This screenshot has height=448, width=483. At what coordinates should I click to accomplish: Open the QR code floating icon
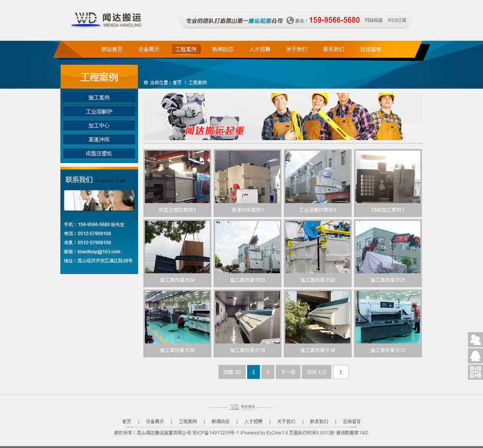pyautogui.click(x=475, y=372)
